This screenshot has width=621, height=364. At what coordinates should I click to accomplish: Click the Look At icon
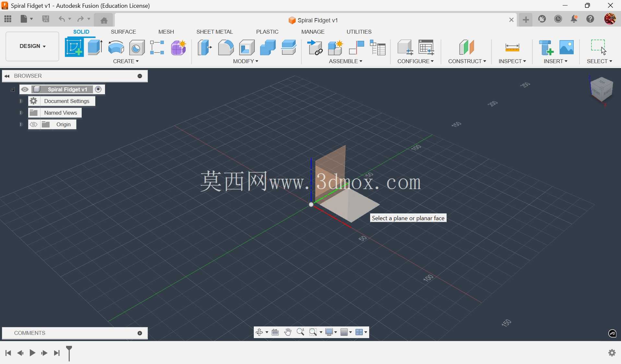pyautogui.click(x=275, y=332)
